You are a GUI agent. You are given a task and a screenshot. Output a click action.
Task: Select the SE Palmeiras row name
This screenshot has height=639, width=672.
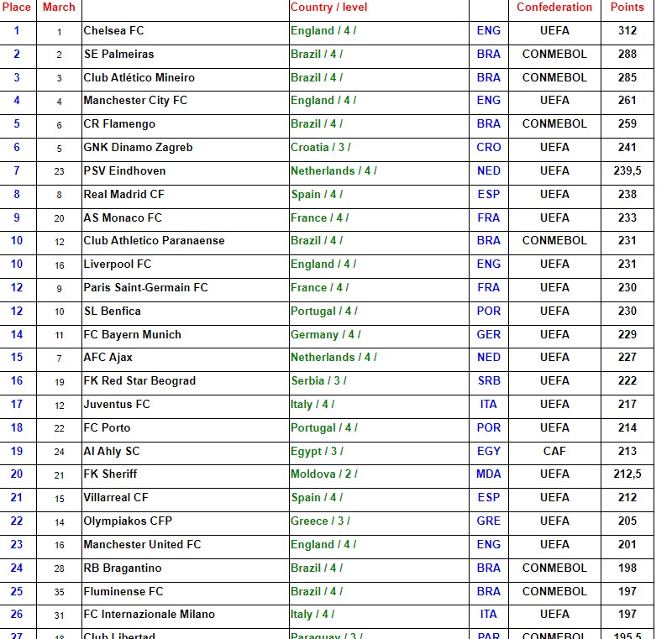[x=118, y=55]
